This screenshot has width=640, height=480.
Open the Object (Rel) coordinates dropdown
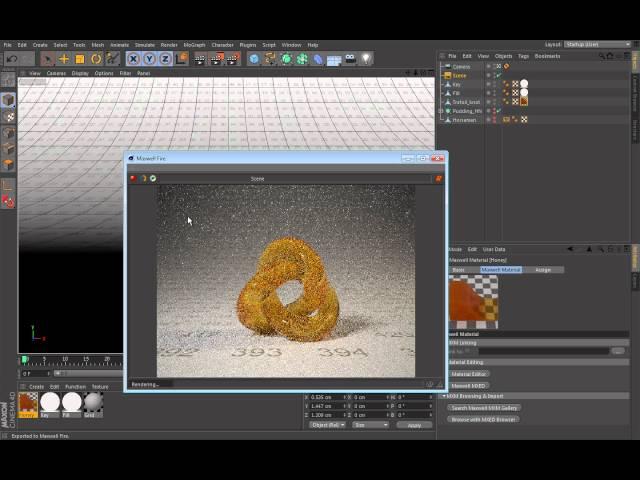[327, 425]
